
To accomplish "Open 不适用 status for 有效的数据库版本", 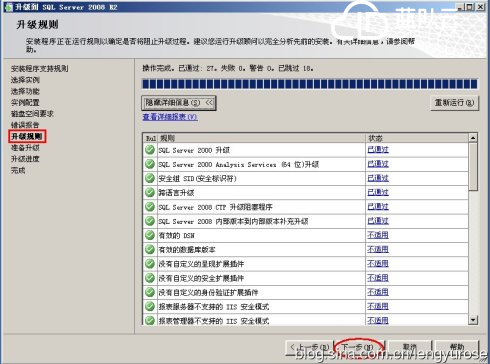I will 378,249.
